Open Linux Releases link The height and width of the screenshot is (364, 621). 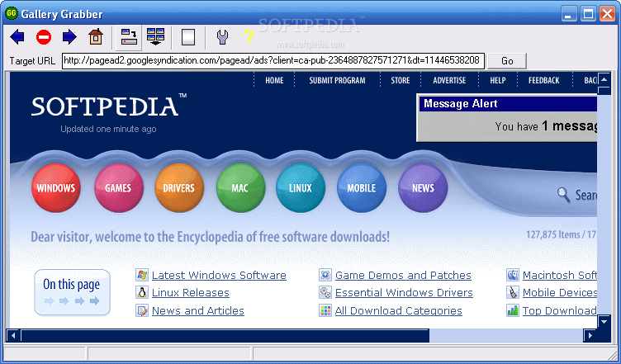click(x=191, y=293)
